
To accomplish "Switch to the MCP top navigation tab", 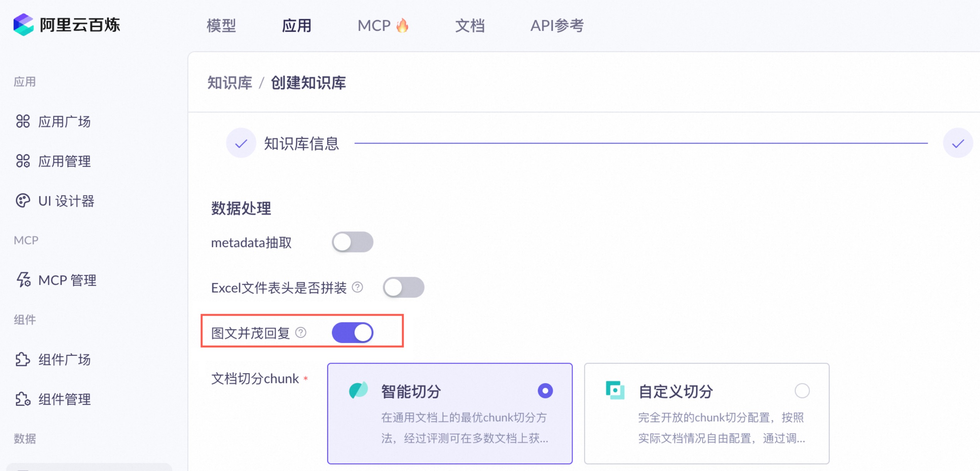I will (x=374, y=25).
